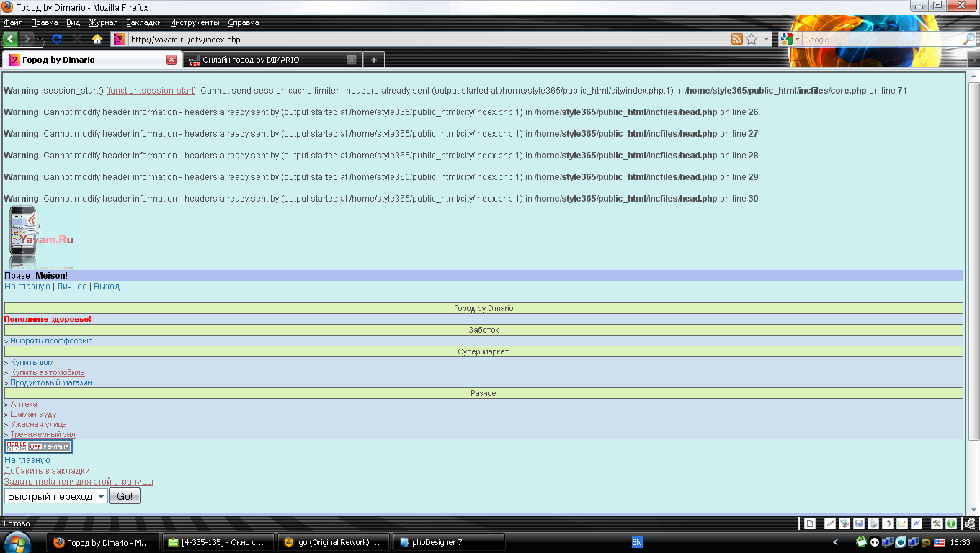Click the orange RSS feed icon
Screen dimensions: 980x553
(x=736, y=40)
